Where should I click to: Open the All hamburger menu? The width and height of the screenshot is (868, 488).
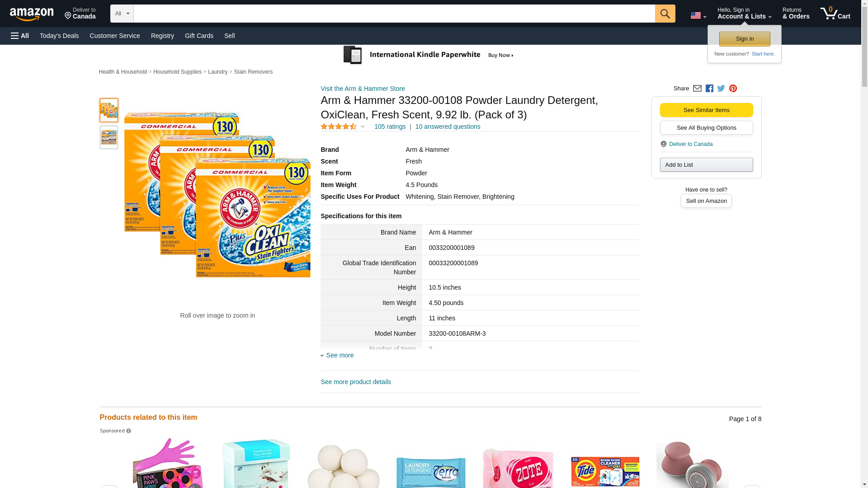[20, 36]
